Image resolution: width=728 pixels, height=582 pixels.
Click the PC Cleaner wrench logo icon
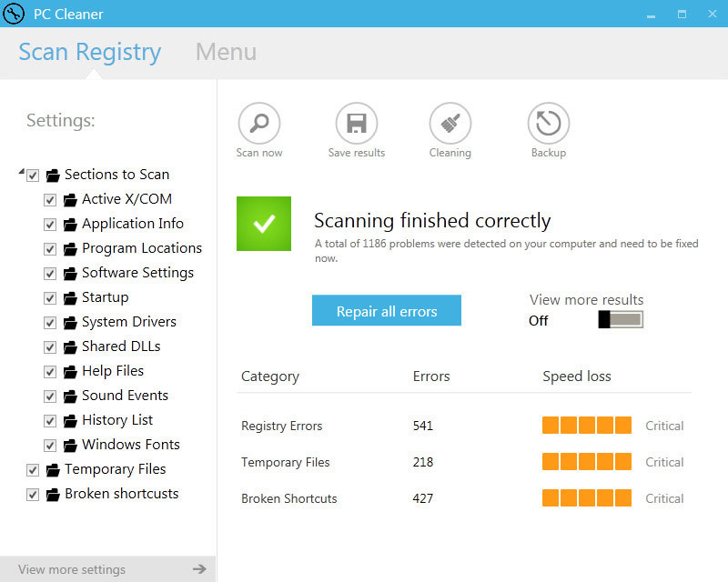pyautogui.click(x=14, y=14)
